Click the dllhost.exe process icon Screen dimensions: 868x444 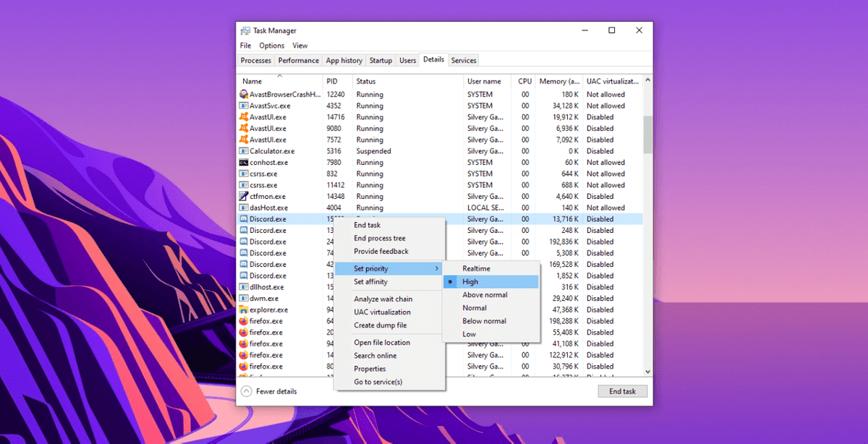(x=244, y=286)
